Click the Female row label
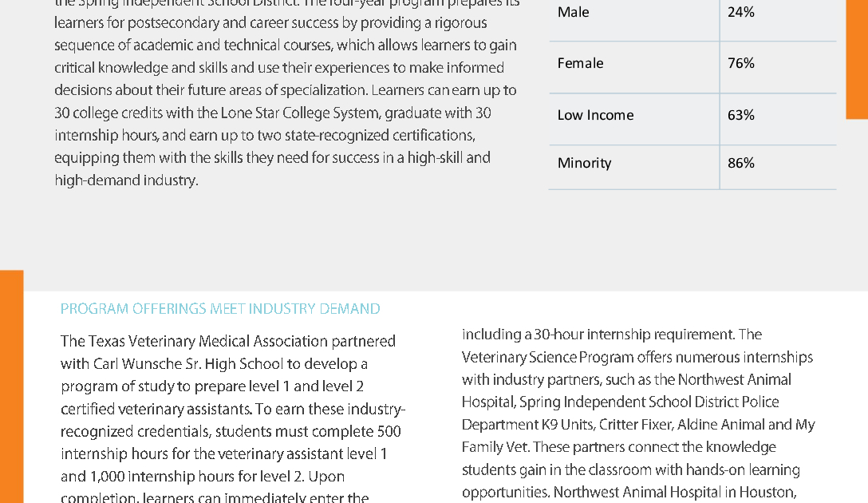 [x=580, y=63]
